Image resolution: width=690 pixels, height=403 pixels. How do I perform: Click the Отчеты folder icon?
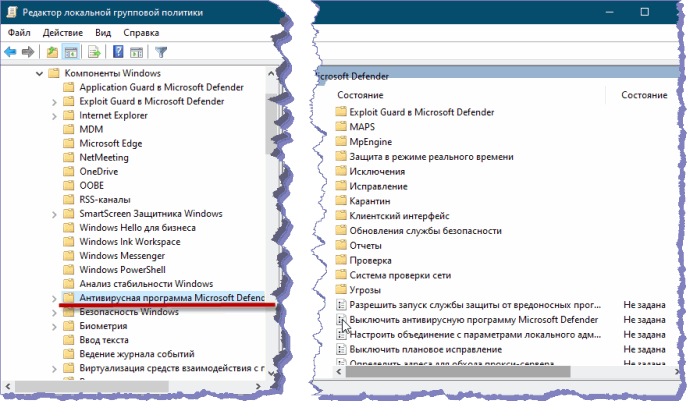point(341,245)
